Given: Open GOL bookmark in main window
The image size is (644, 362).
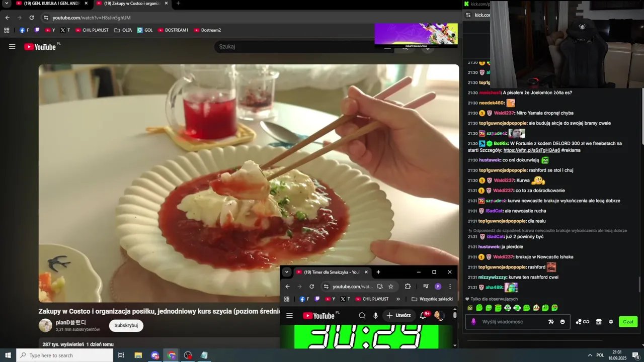Looking at the screenshot, I should coord(145,30).
